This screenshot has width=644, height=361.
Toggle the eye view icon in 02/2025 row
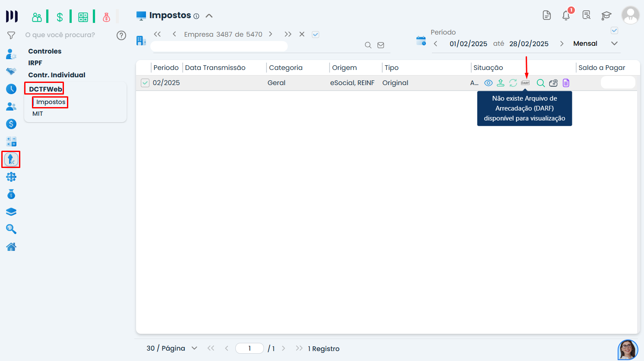click(489, 83)
